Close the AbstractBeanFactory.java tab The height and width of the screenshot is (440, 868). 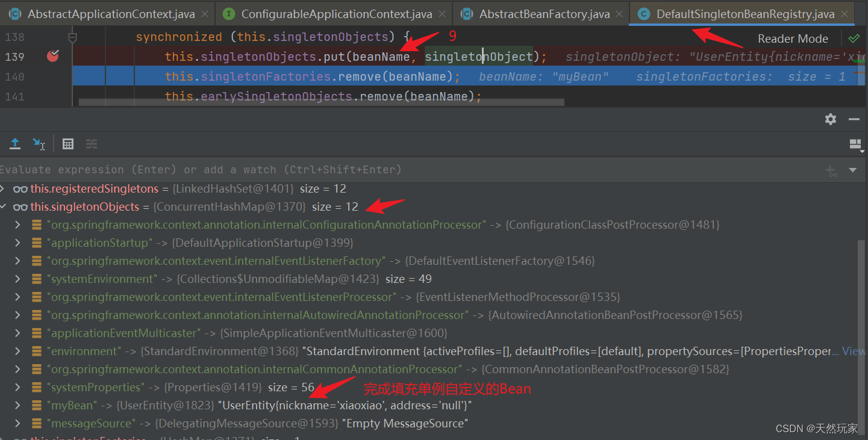tap(620, 14)
